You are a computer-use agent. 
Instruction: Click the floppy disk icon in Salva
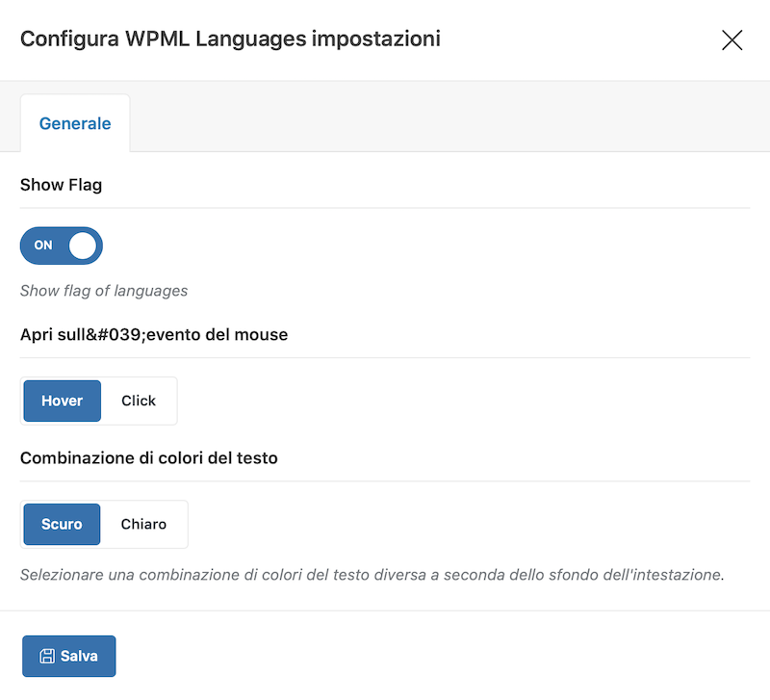(47, 656)
